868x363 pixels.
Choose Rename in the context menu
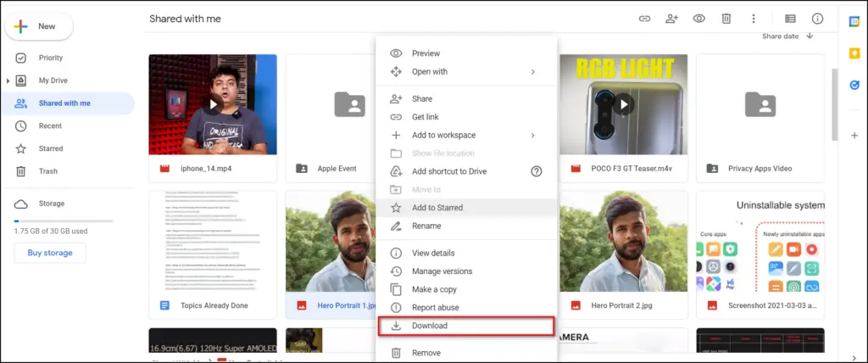(466, 226)
